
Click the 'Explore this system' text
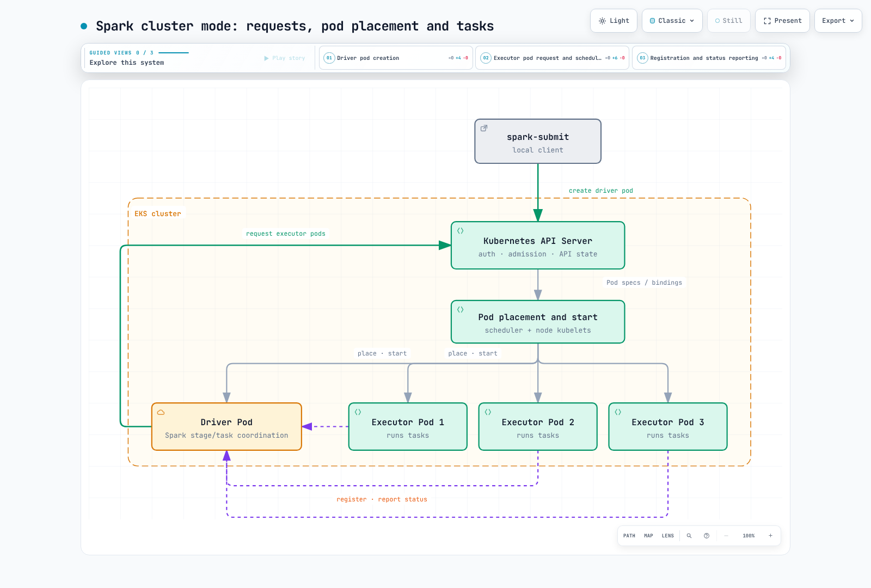tap(127, 63)
